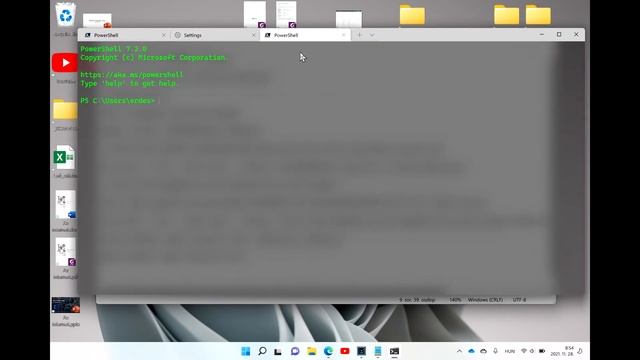Click the volume speaker tray icon
This screenshot has width=640, height=360.
coord(532,351)
